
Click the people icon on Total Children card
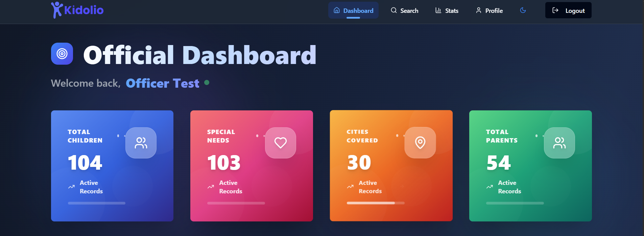141,143
